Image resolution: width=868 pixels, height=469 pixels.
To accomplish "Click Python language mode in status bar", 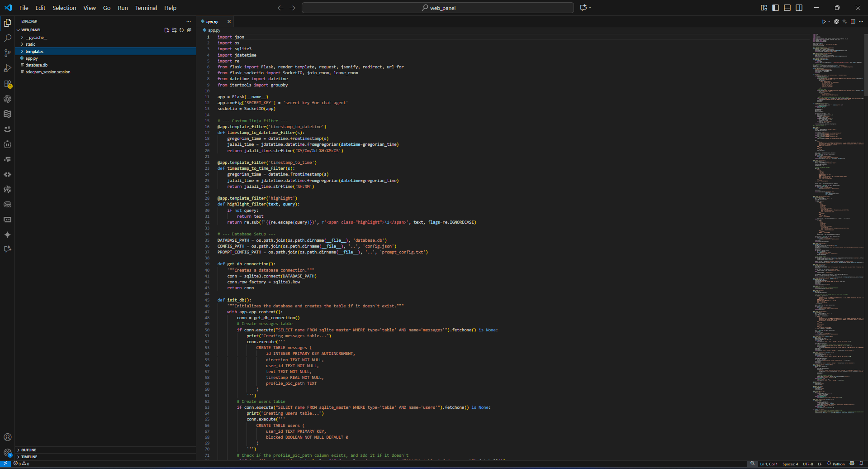I will tap(838, 464).
